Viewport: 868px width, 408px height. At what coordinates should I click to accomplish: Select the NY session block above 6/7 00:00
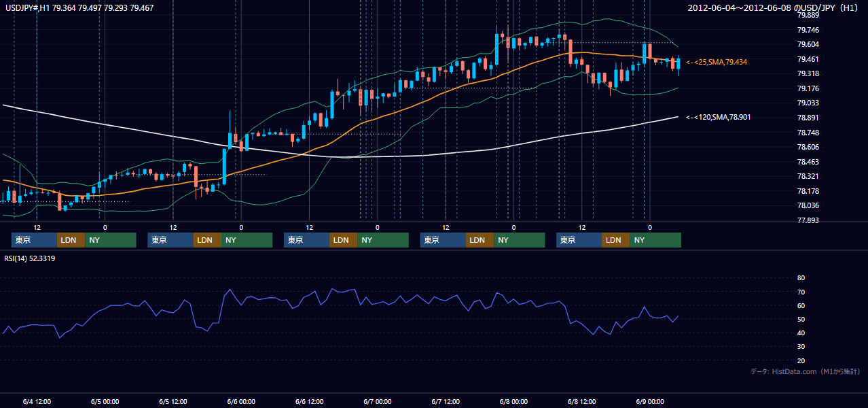[383, 240]
